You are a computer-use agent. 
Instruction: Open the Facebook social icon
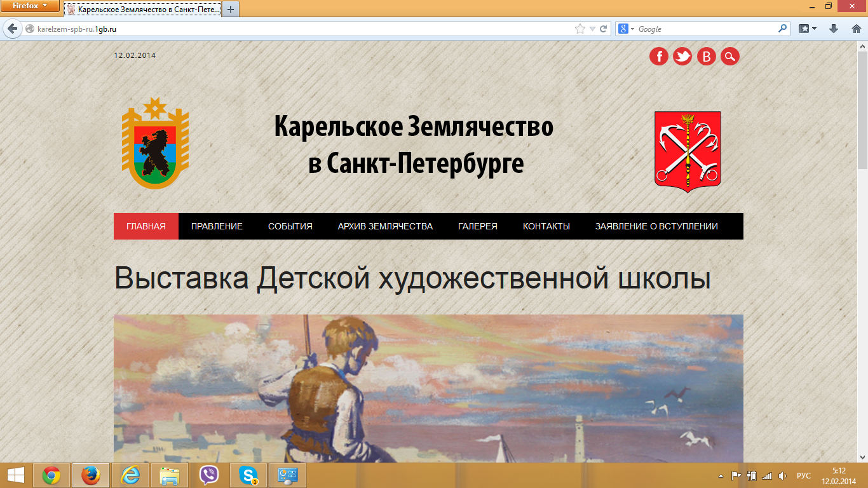point(659,57)
